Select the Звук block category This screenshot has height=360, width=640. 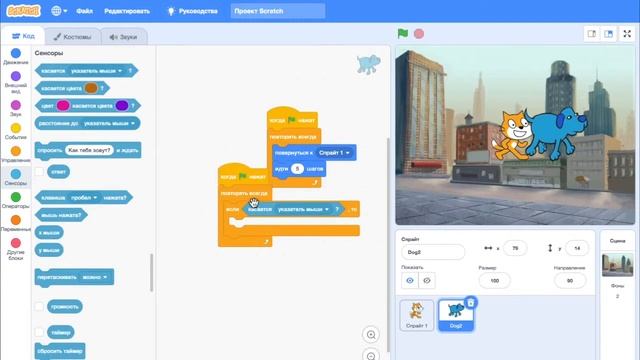pyautogui.click(x=16, y=108)
